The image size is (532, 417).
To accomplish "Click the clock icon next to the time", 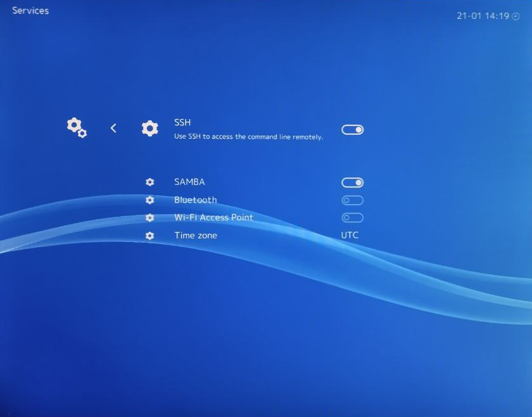I will pos(516,16).
